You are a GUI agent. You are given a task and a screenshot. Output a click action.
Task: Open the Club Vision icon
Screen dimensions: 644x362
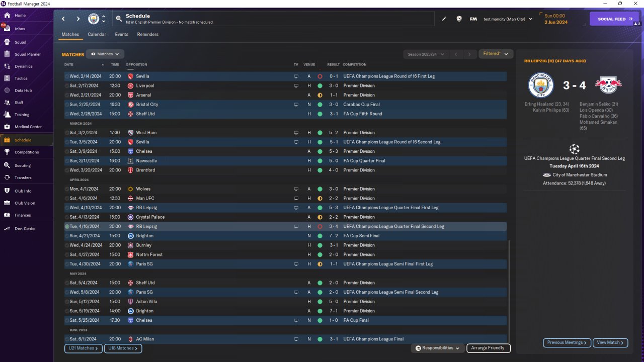click(x=7, y=203)
